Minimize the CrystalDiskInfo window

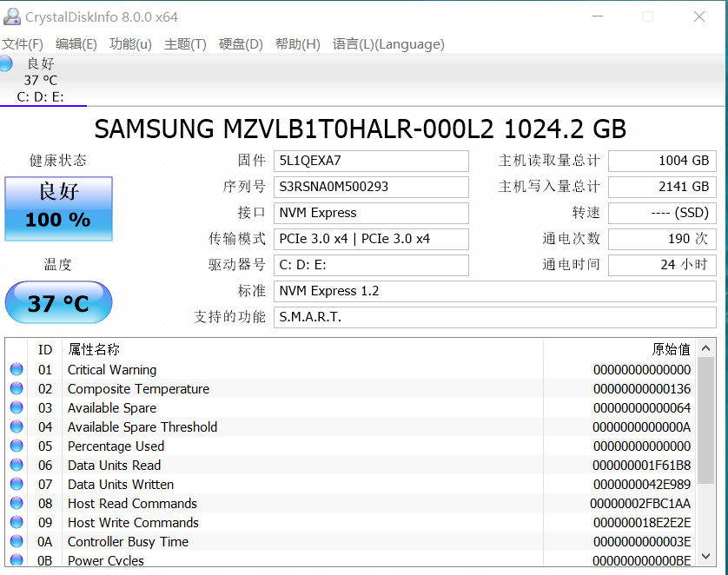point(598,17)
